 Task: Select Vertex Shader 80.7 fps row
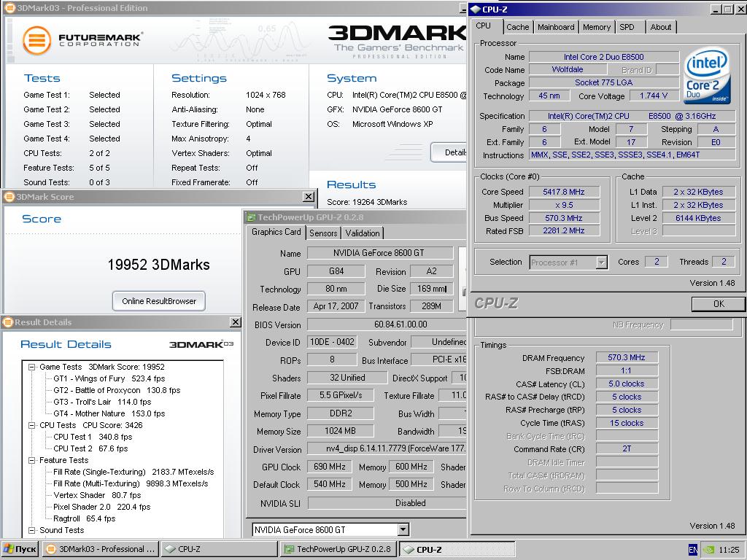pos(97,495)
